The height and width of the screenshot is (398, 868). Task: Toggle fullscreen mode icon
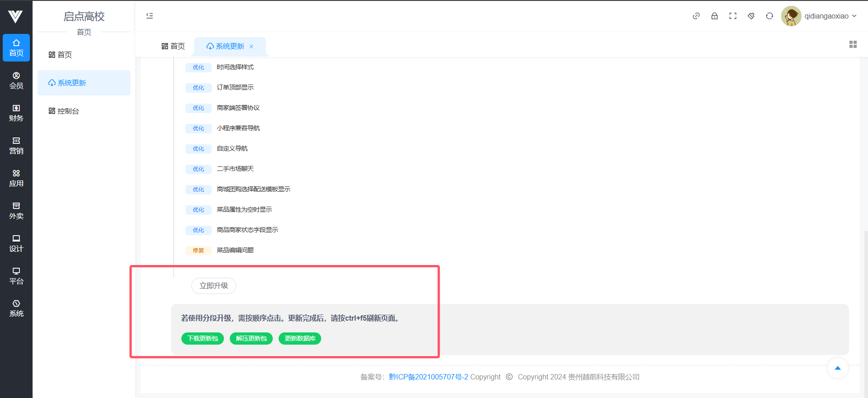(733, 16)
